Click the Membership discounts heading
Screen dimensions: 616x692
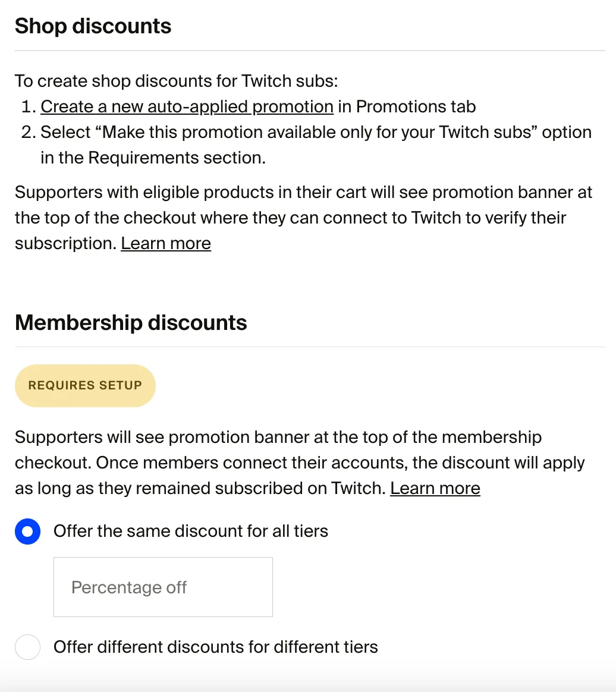point(131,323)
